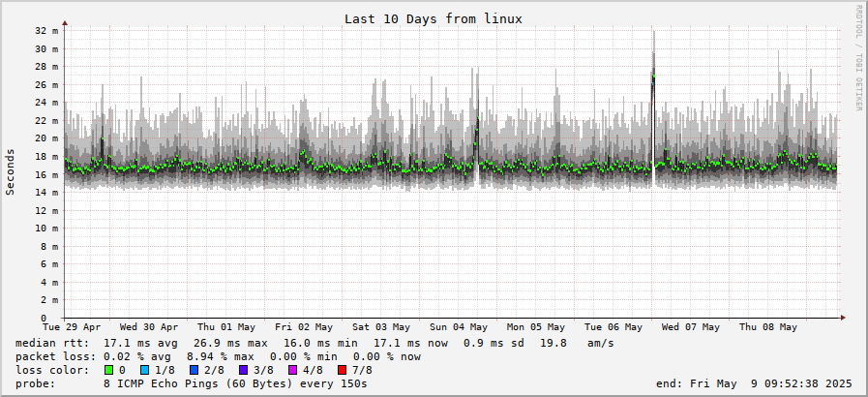868x397 pixels.
Task: Click the '8 ICMP Echo Pings (60 Bytes) every 150s' text
Action: pos(235,383)
